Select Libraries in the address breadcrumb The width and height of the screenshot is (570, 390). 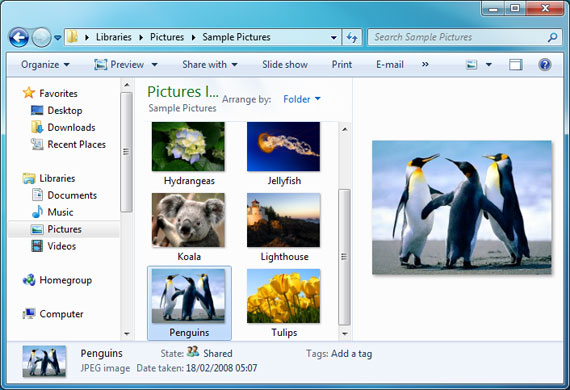[x=113, y=37]
